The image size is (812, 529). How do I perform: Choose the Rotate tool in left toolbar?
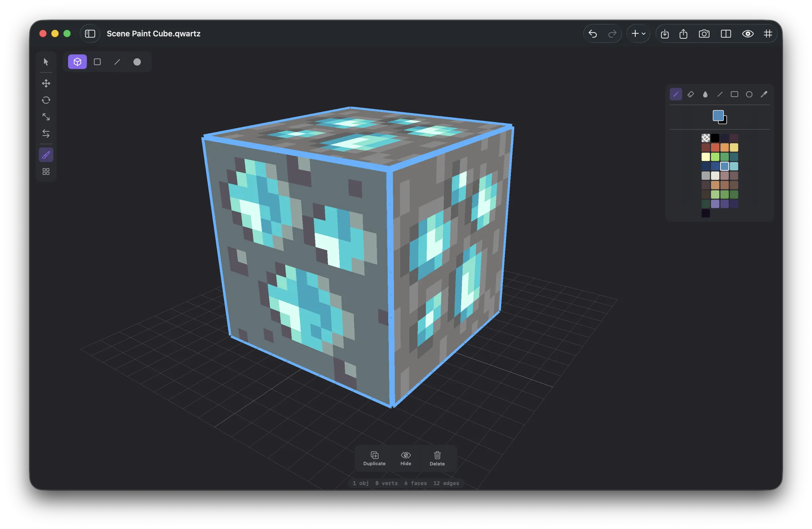pos(46,100)
